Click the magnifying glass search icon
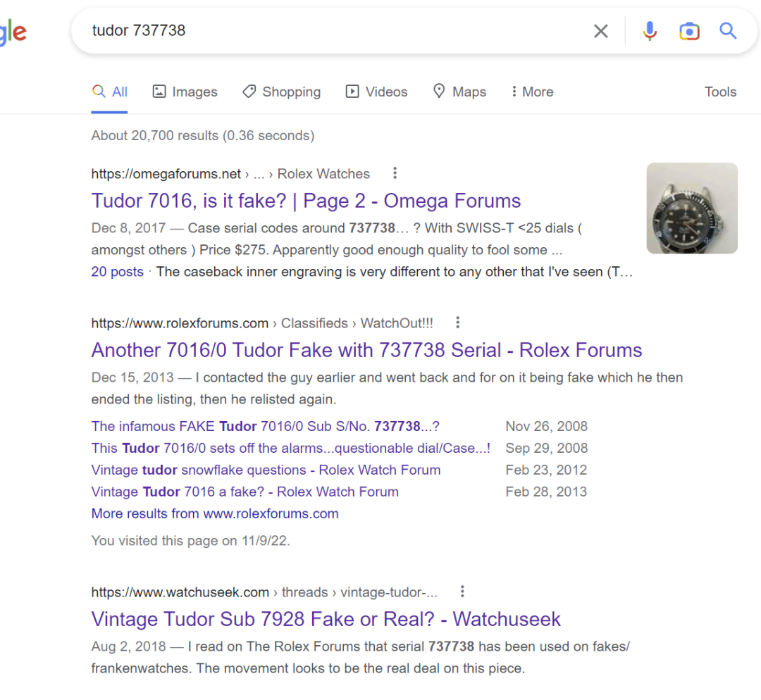 click(728, 31)
